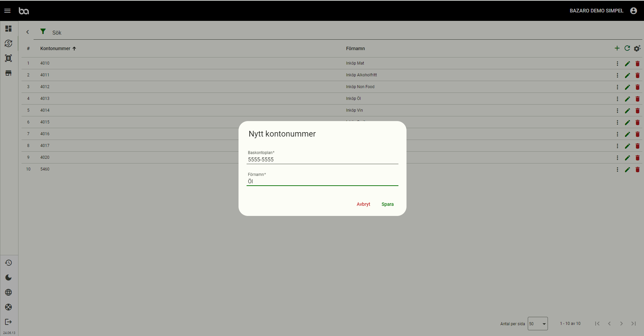644x336 pixels.
Task: Edit the 4015 row
Action: (x=628, y=122)
